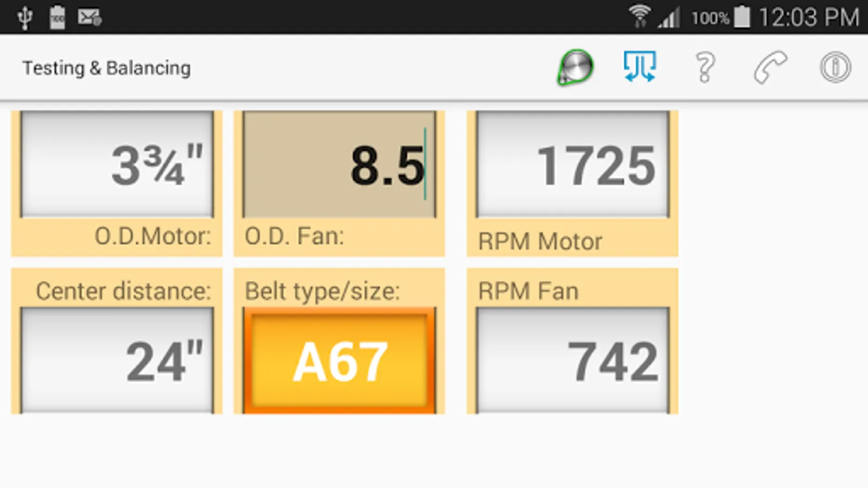Viewport: 868px width, 488px height.
Task: Tap the O.D.Motor: label
Action: coord(153,236)
